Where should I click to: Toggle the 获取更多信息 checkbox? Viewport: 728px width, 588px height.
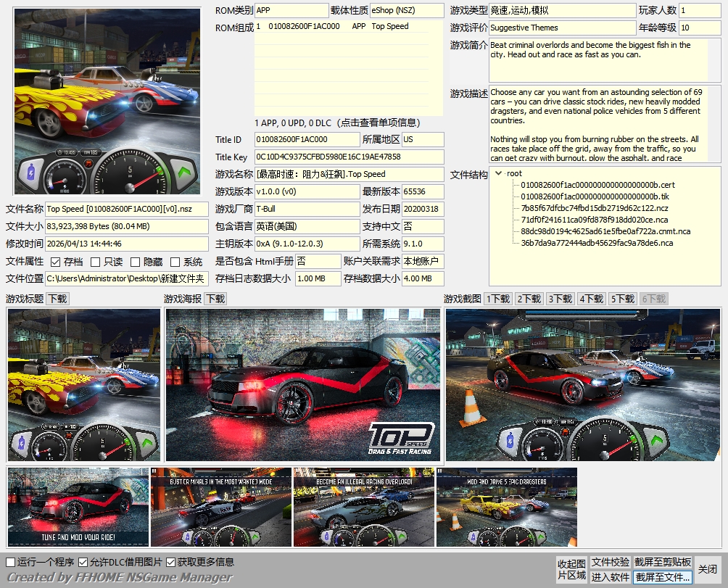[171, 563]
